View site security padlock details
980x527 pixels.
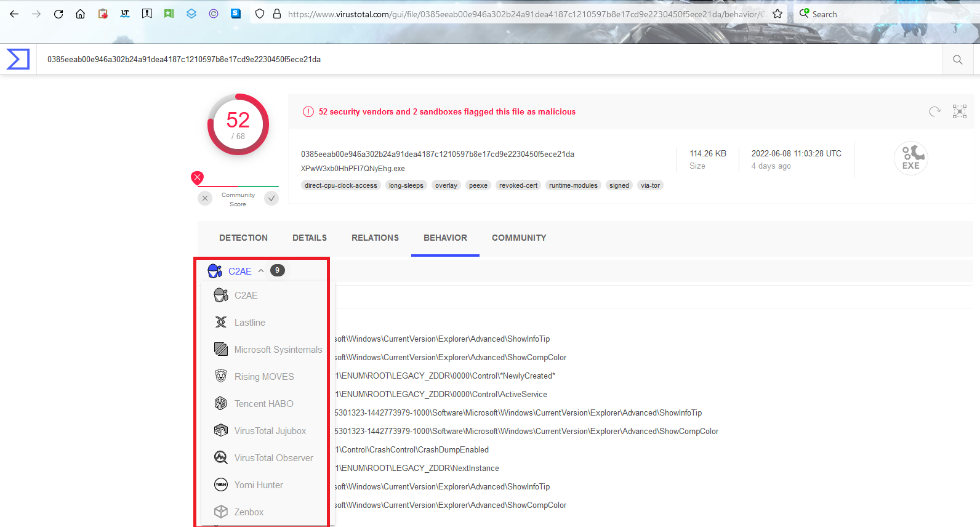277,14
